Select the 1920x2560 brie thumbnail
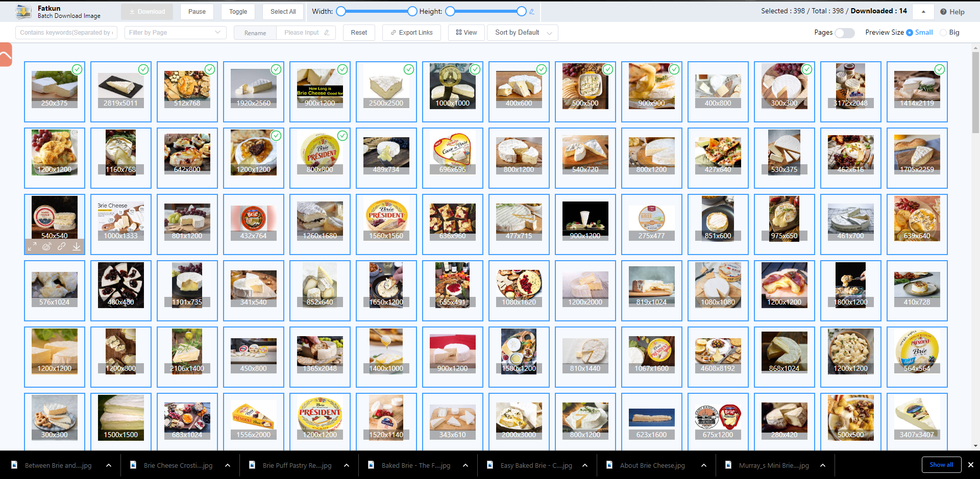The image size is (980, 479). [254, 92]
